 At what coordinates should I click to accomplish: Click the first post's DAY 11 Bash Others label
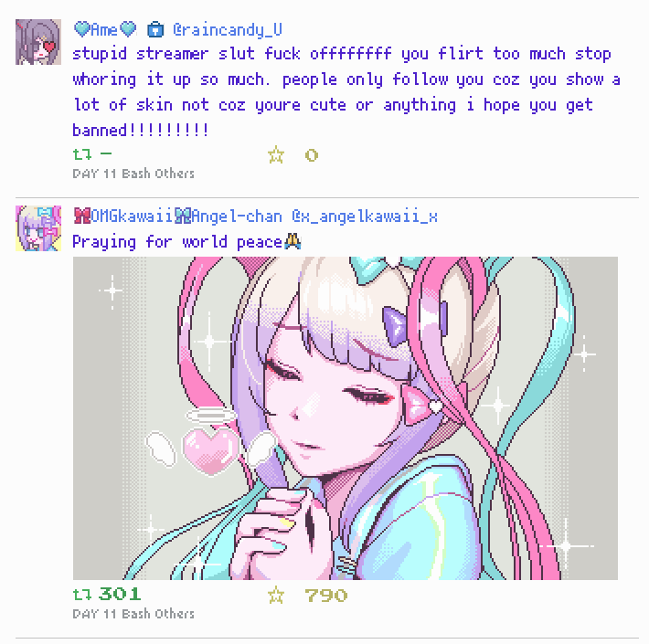coord(133,174)
